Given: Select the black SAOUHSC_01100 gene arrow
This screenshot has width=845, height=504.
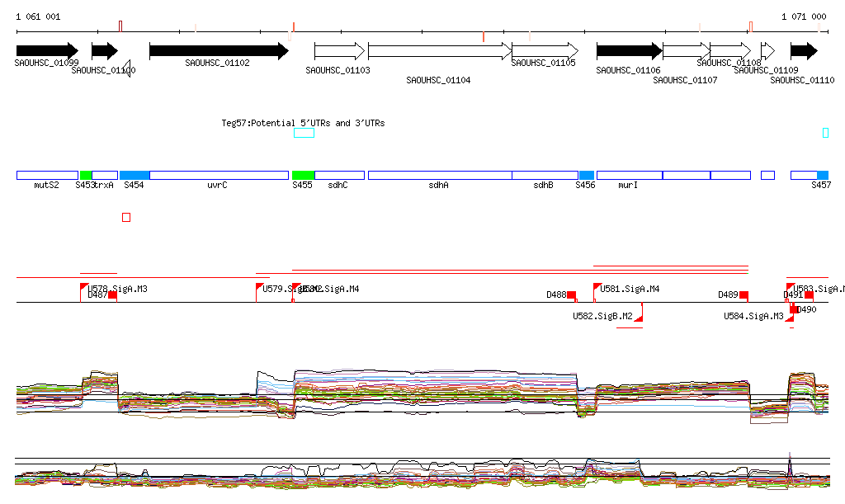Looking at the screenshot, I should (x=105, y=51).
